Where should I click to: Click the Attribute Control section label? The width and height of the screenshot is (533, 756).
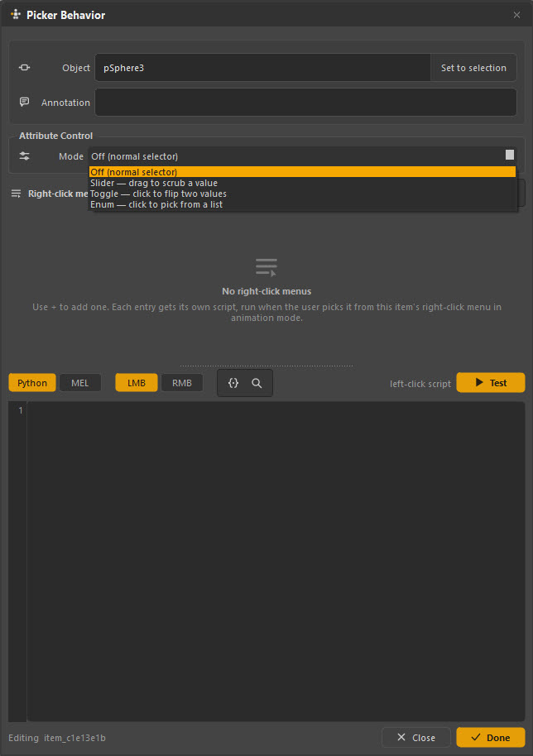[x=56, y=136]
